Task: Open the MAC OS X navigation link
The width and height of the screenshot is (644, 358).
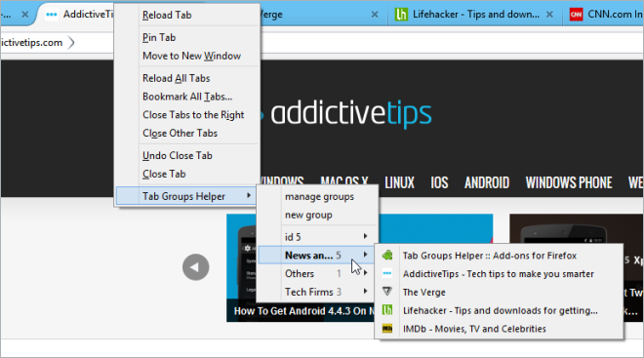Action: [x=343, y=182]
